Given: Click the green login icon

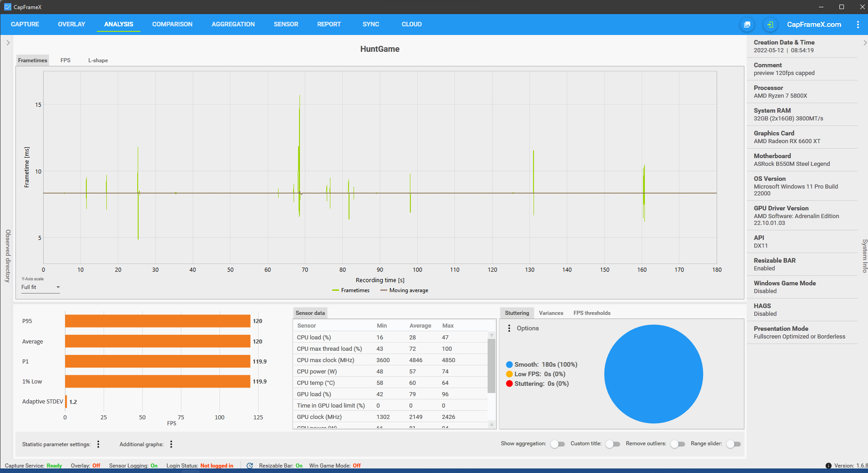Looking at the screenshot, I should [x=770, y=25].
